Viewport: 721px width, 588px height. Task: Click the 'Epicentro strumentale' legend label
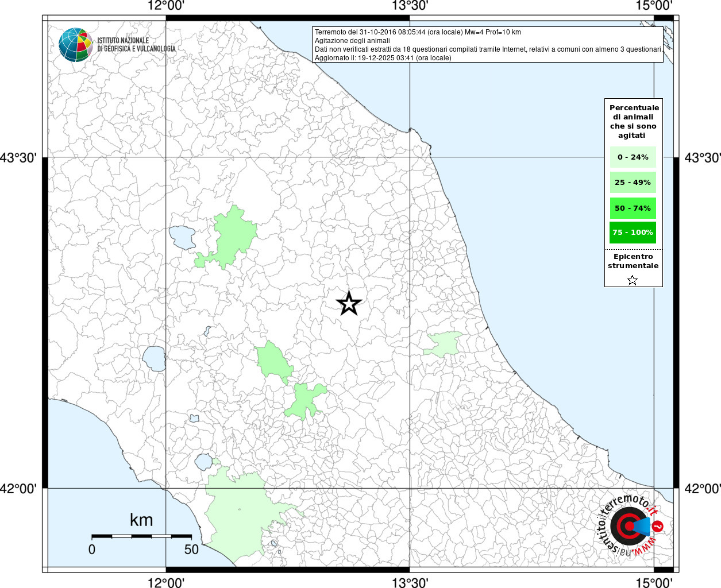click(x=633, y=261)
